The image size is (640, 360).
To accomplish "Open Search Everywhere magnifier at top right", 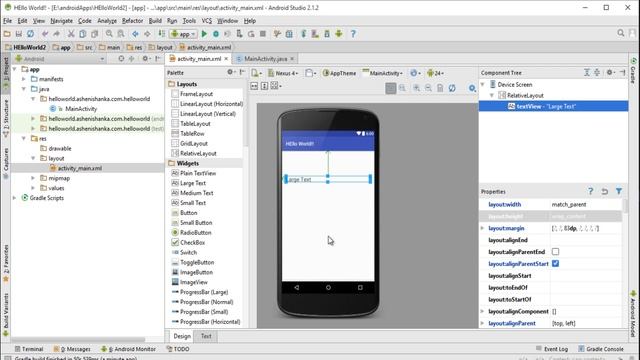I will (620, 33).
